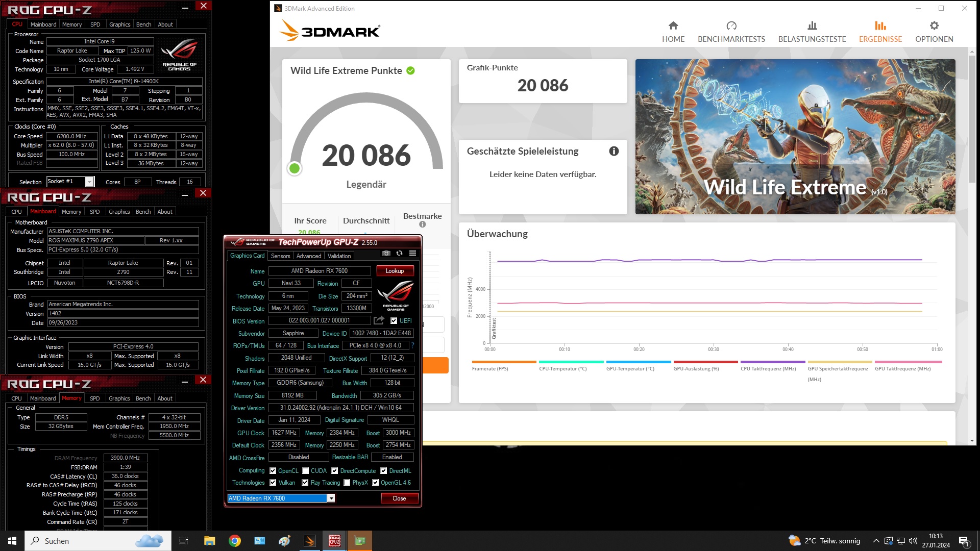This screenshot has width=980, height=551.
Task: Toggle the UEFI checkbox in GPU-Z
Action: point(394,321)
